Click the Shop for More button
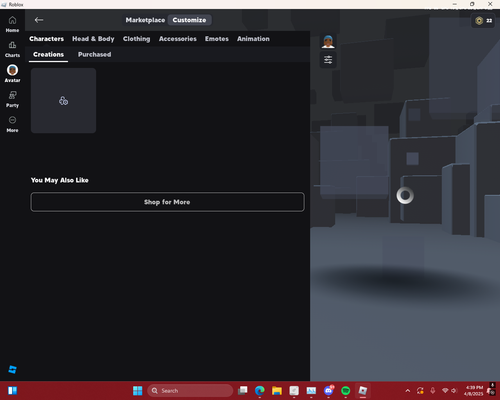This screenshot has width=500, height=400. [x=167, y=202]
